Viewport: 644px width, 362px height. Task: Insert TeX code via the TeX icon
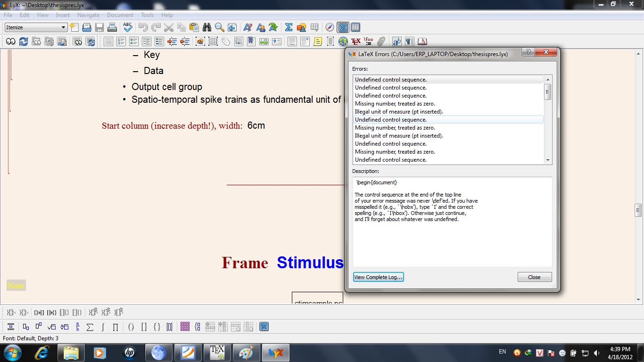(x=356, y=41)
